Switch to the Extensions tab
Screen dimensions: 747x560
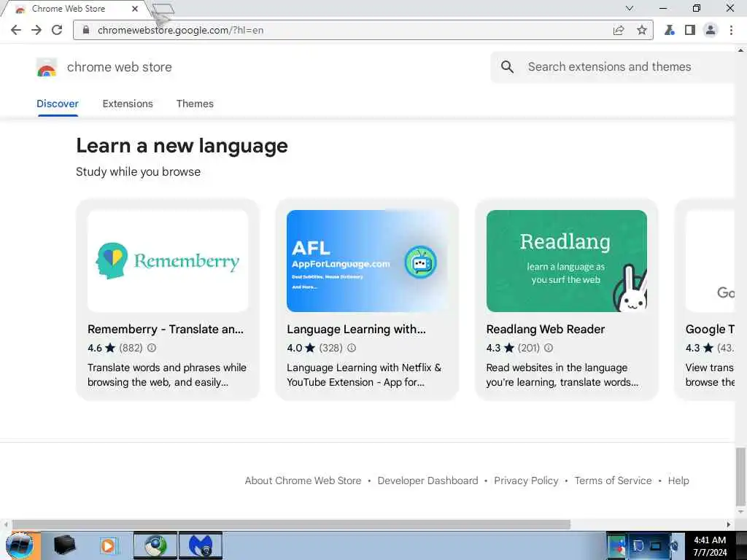[128, 104]
